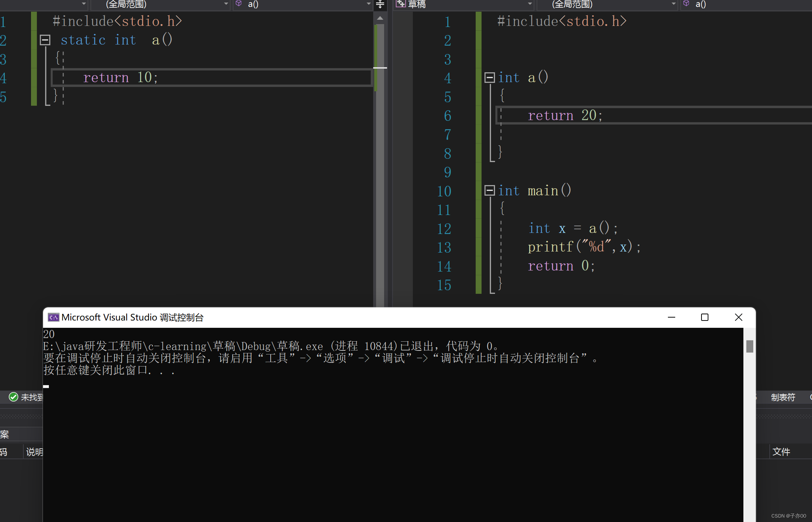This screenshot has height=522, width=812.
Task: Click the 说明 column header in error list
Action: (34, 452)
